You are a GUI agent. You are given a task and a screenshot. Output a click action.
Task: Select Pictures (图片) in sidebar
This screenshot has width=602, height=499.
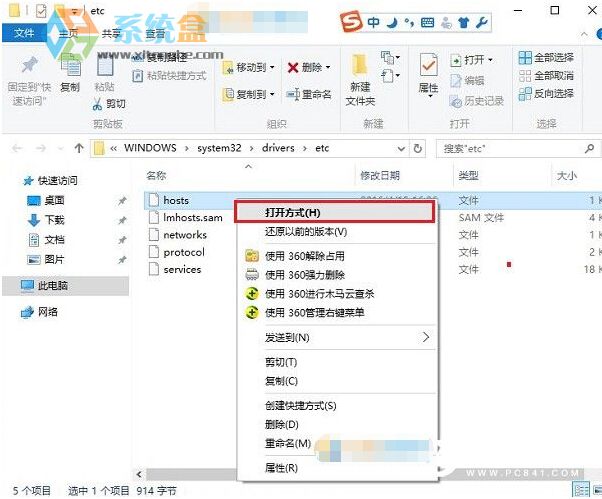46,259
